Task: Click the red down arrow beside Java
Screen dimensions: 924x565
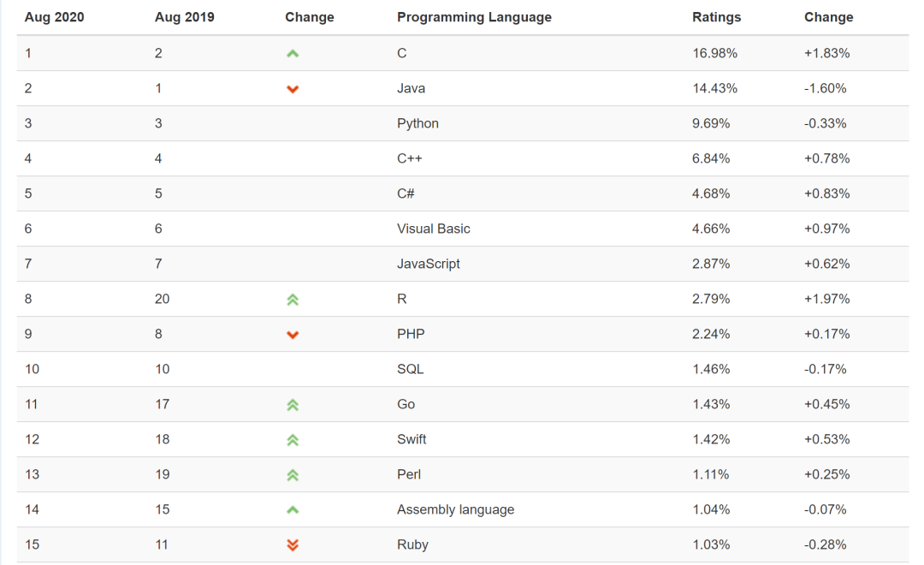Action: point(293,89)
